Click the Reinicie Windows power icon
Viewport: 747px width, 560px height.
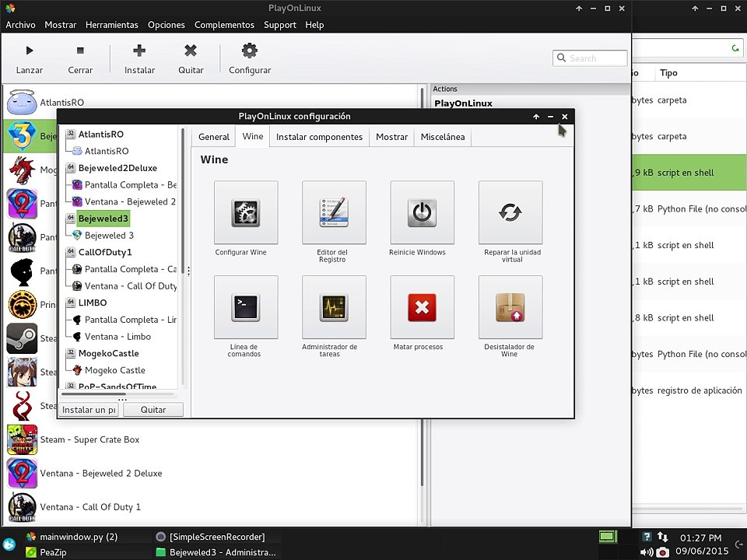tap(422, 212)
